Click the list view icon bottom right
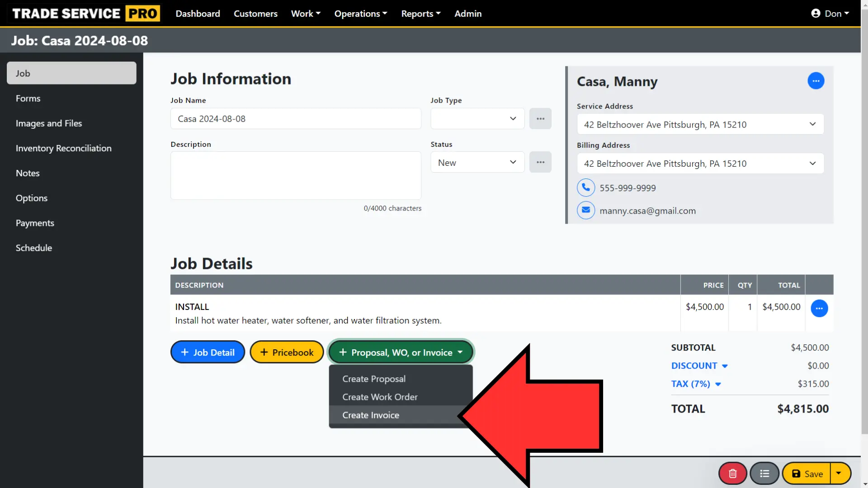This screenshot has height=488, width=868. coord(765,473)
